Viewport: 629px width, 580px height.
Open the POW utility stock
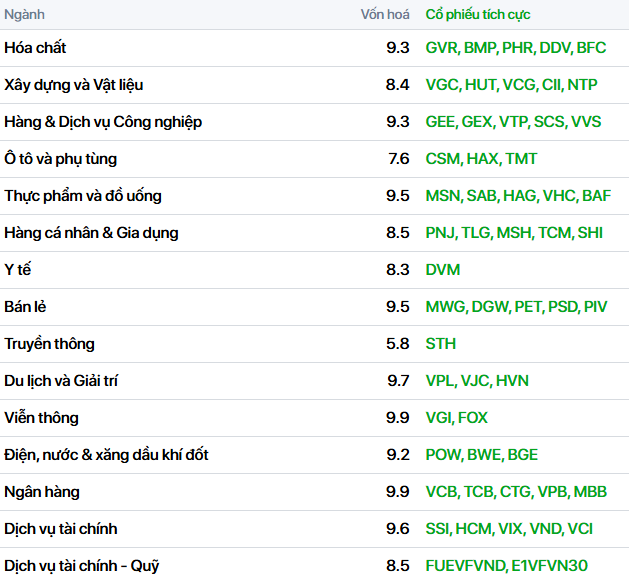pos(443,455)
